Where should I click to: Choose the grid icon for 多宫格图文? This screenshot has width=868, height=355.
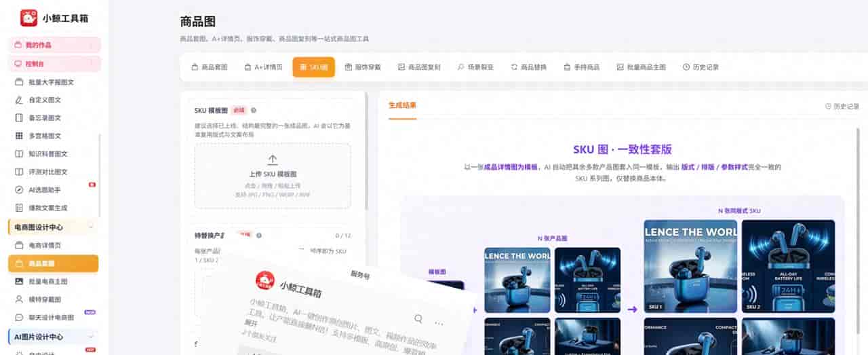(x=19, y=136)
